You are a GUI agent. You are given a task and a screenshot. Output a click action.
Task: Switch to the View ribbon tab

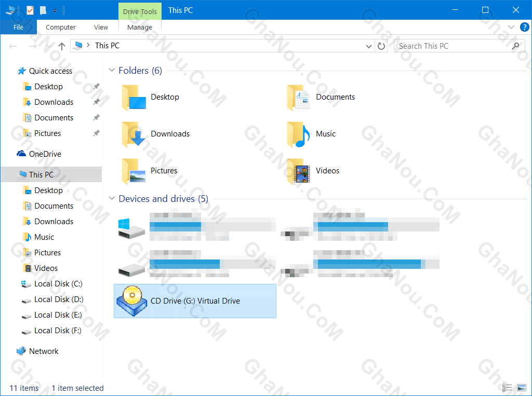tap(101, 27)
